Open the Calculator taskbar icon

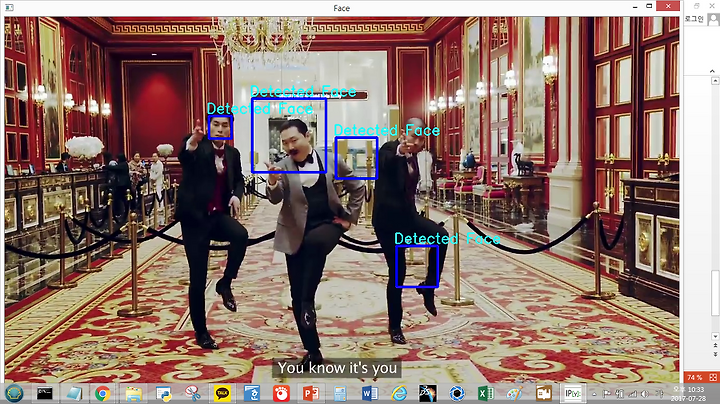340,393
